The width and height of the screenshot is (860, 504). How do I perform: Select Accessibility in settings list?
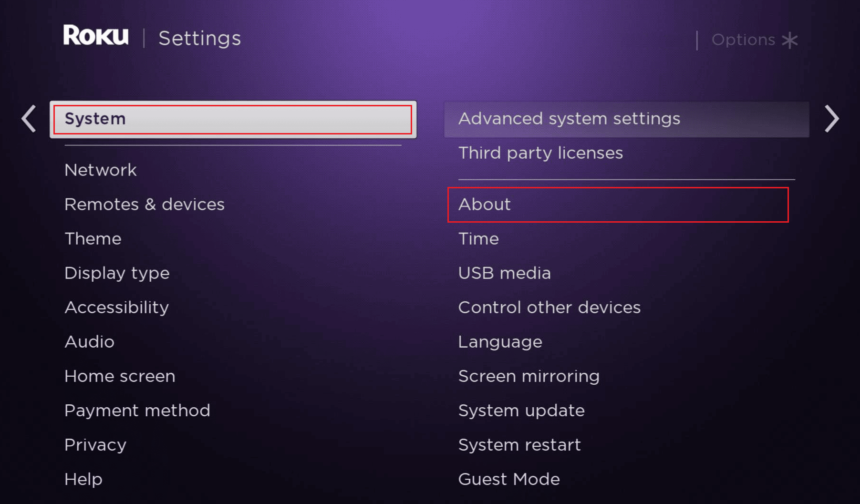(x=117, y=308)
